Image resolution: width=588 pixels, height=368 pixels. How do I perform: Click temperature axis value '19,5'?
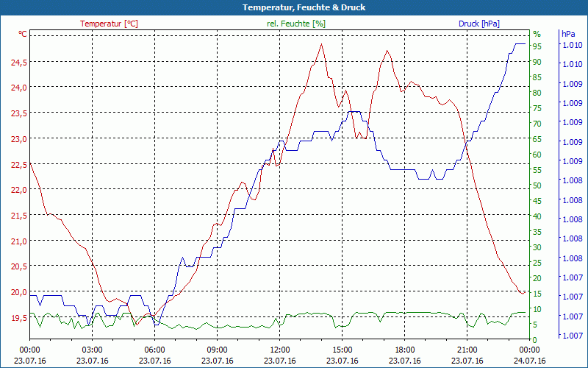tap(19, 318)
